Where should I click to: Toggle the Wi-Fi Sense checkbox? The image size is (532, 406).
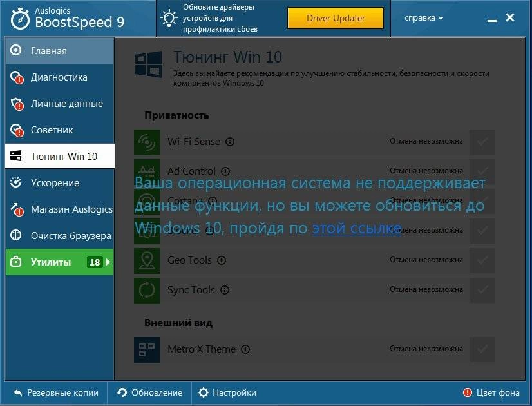click(x=482, y=142)
